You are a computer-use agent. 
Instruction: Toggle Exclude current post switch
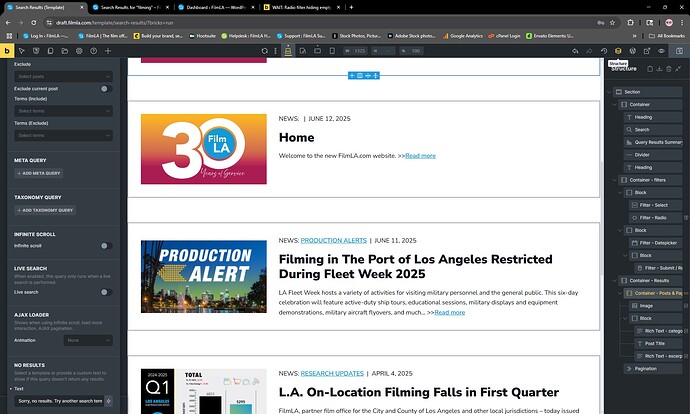[105, 89]
